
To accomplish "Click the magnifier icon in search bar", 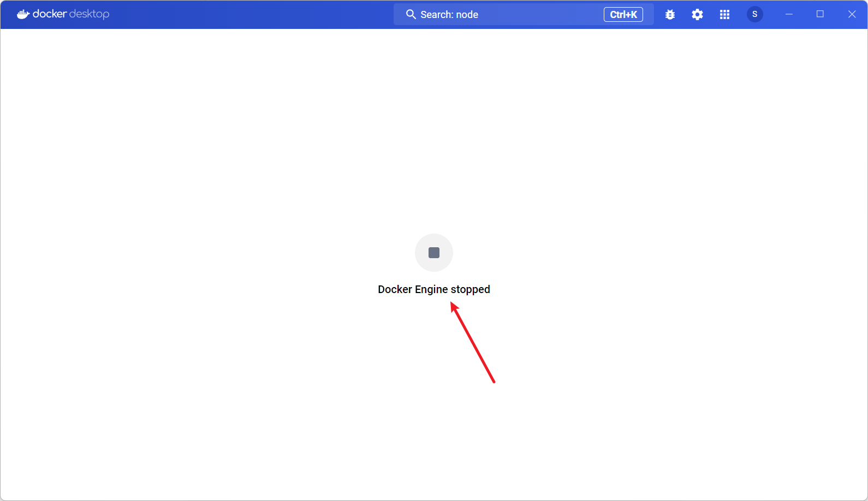I will [x=411, y=15].
